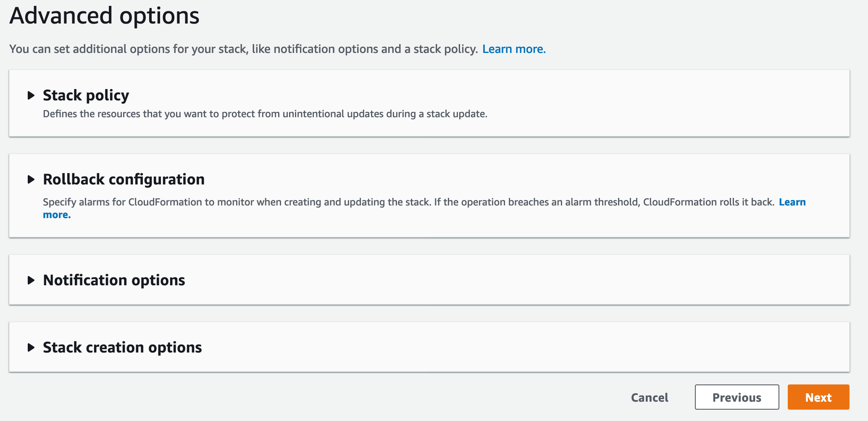Open Learn more link beside stack policy intro
The width and height of the screenshot is (868, 421).
514,49
